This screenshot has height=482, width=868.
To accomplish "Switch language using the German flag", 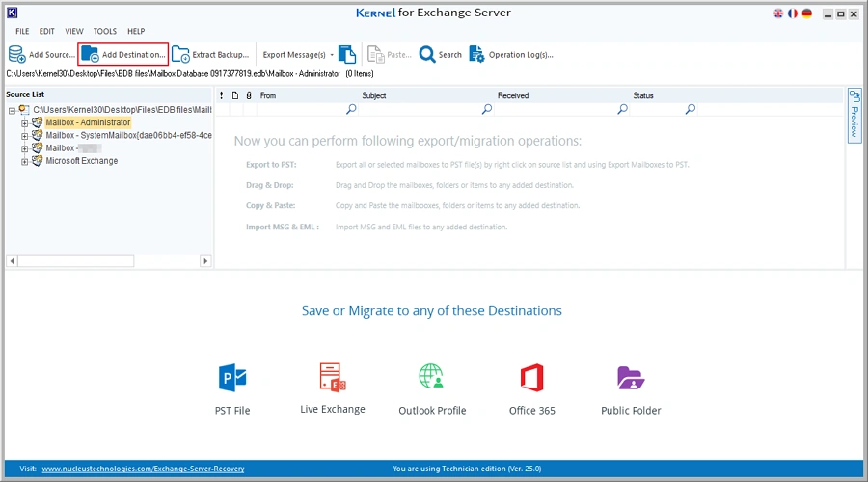I will coord(806,13).
